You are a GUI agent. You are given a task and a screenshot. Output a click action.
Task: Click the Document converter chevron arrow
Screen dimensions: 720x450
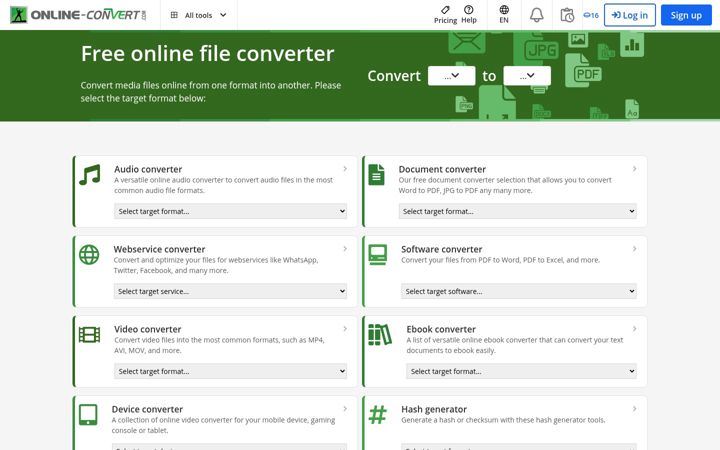click(x=634, y=169)
